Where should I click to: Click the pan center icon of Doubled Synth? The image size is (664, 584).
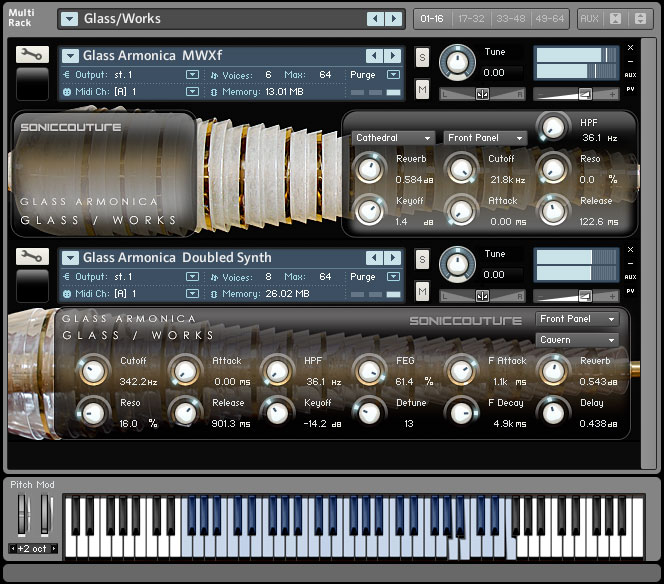point(482,296)
